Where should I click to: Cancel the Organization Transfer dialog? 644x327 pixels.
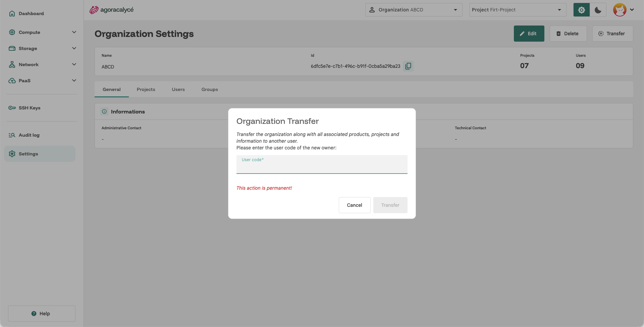click(355, 205)
